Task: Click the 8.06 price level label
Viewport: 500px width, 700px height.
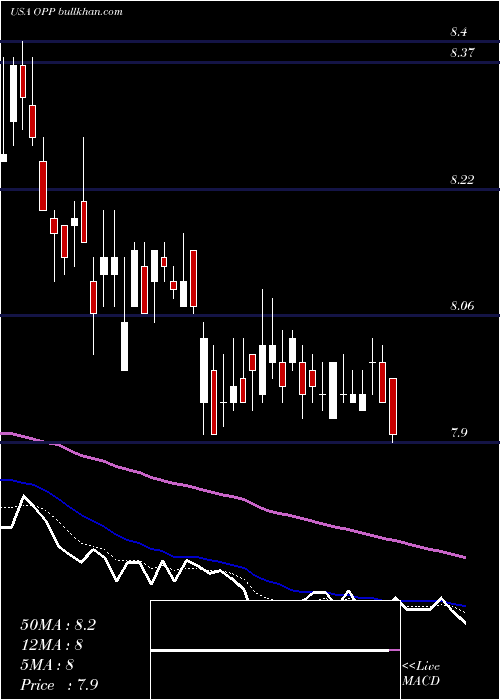Action: pos(462,306)
